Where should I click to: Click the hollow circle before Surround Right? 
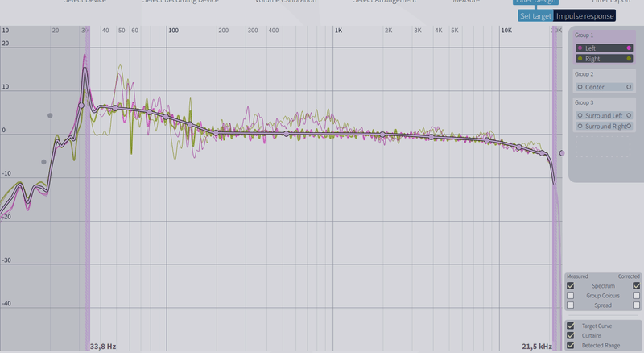coord(580,127)
